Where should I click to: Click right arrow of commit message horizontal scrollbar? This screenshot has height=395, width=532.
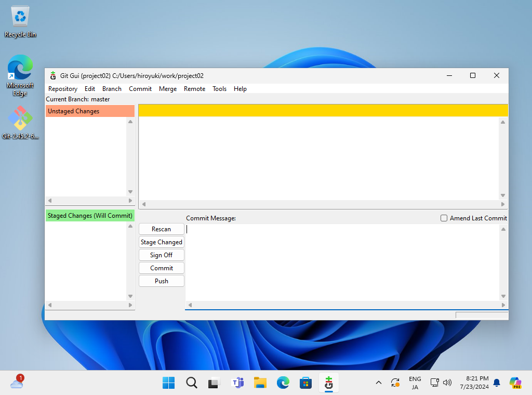click(x=503, y=305)
